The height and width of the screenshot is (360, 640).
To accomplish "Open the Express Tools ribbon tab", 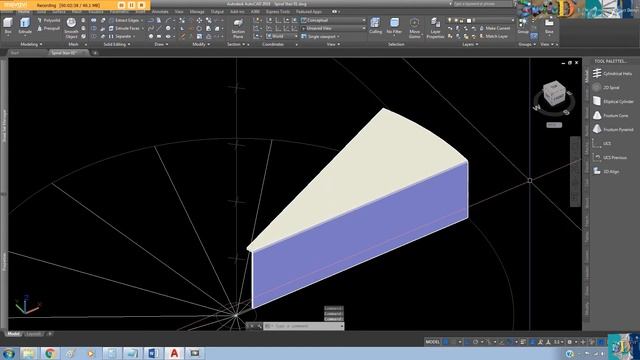I will [277, 12].
